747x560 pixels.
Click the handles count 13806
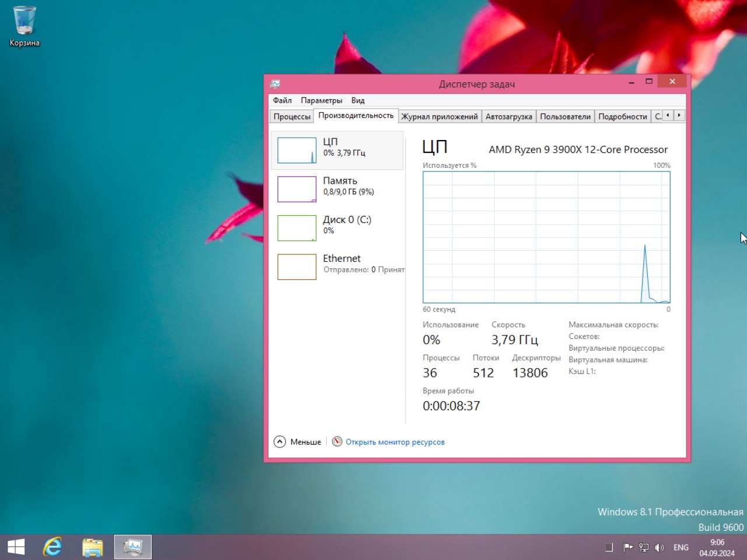click(x=530, y=373)
